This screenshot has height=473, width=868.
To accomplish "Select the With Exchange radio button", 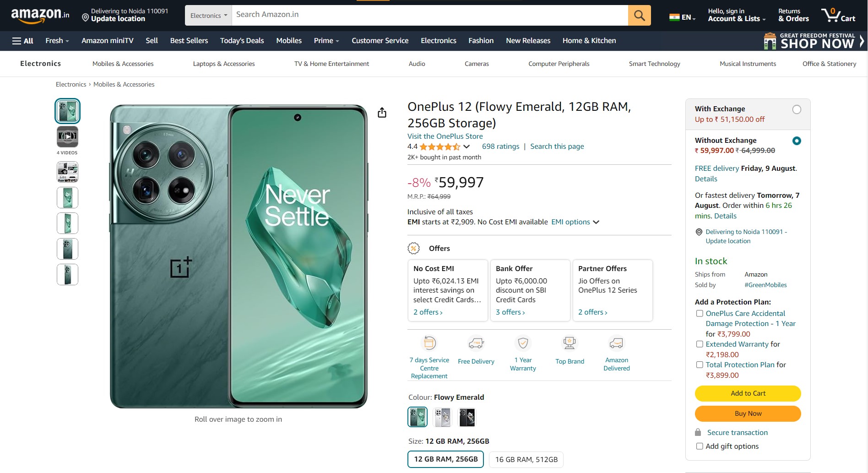I will point(797,109).
